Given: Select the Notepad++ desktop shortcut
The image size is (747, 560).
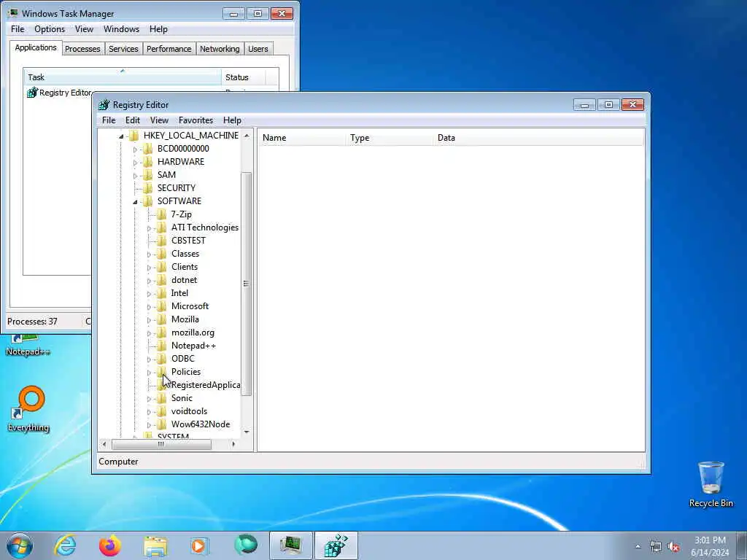Looking at the screenshot, I should (28, 346).
